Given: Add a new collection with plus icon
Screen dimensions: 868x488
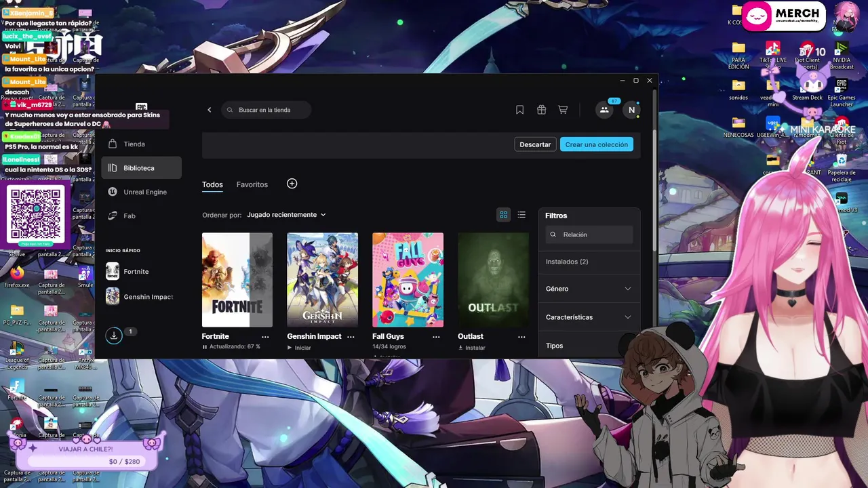Looking at the screenshot, I should [x=292, y=184].
